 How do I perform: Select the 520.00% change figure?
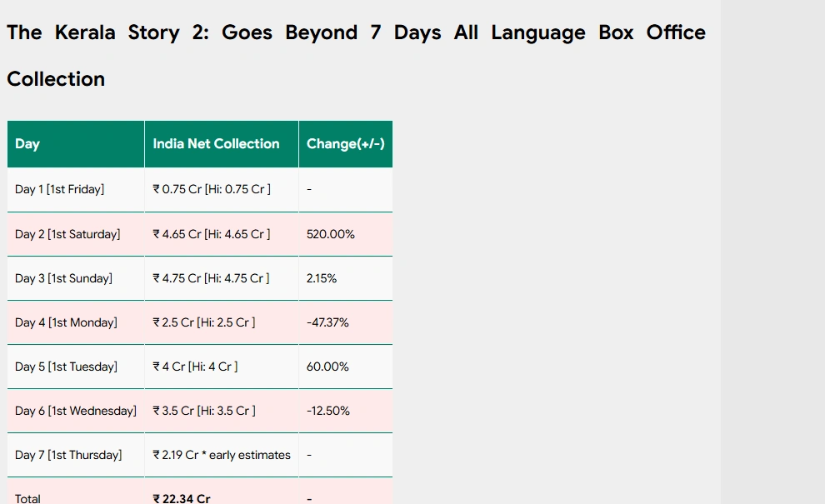(x=330, y=234)
